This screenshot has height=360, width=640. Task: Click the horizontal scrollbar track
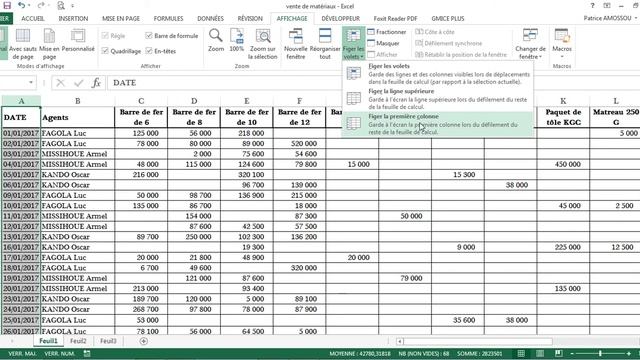[478, 341]
